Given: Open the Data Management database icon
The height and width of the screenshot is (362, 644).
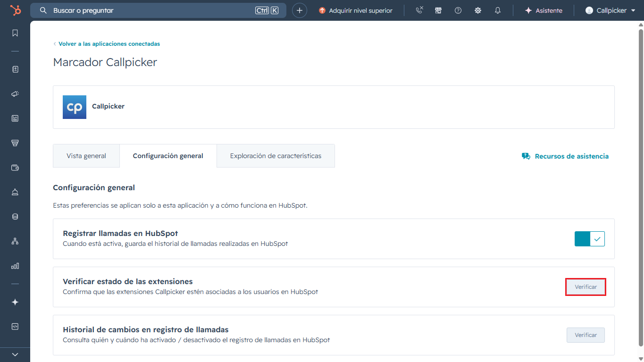Looking at the screenshot, I should pos(15,217).
